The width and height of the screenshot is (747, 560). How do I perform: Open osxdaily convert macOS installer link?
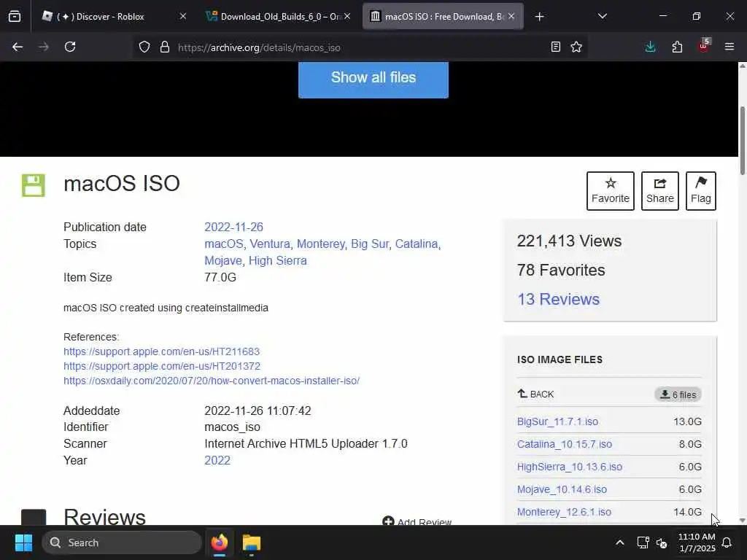[x=212, y=381]
